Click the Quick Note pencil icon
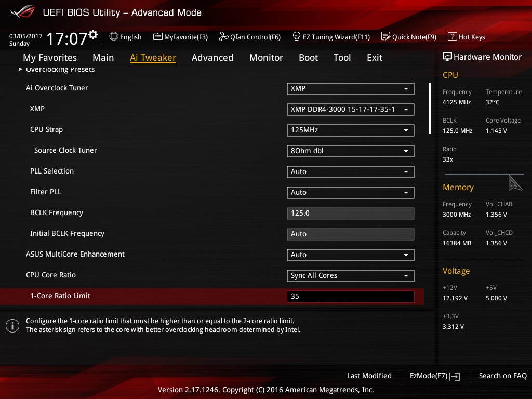This screenshot has height=399, width=532. pos(385,36)
